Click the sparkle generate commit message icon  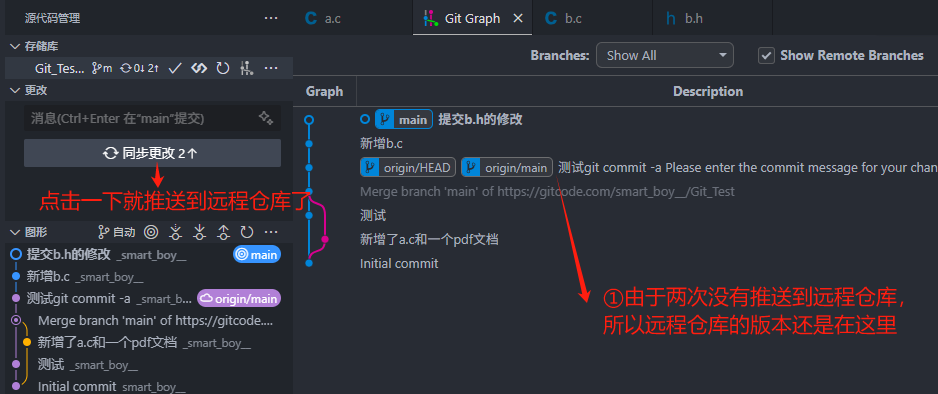pyautogui.click(x=266, y=118)
